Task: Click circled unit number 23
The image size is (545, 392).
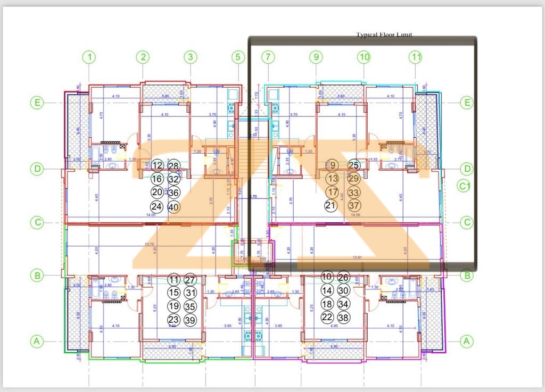Action: click(173, 320)
